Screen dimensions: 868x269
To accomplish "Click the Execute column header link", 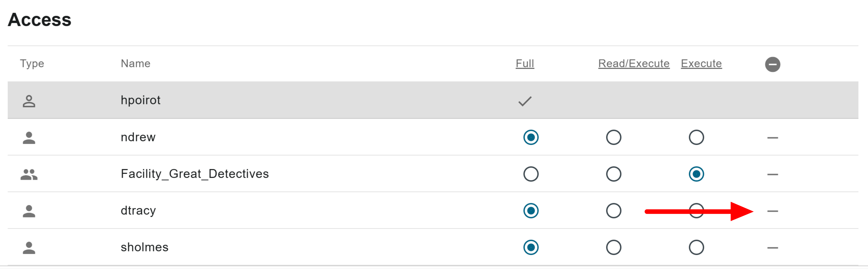I will [701, 64].
